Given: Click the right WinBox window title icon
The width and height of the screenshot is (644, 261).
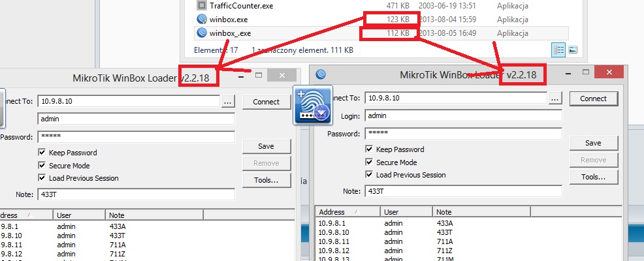Looking at the screenshot, I should point(321,74).
